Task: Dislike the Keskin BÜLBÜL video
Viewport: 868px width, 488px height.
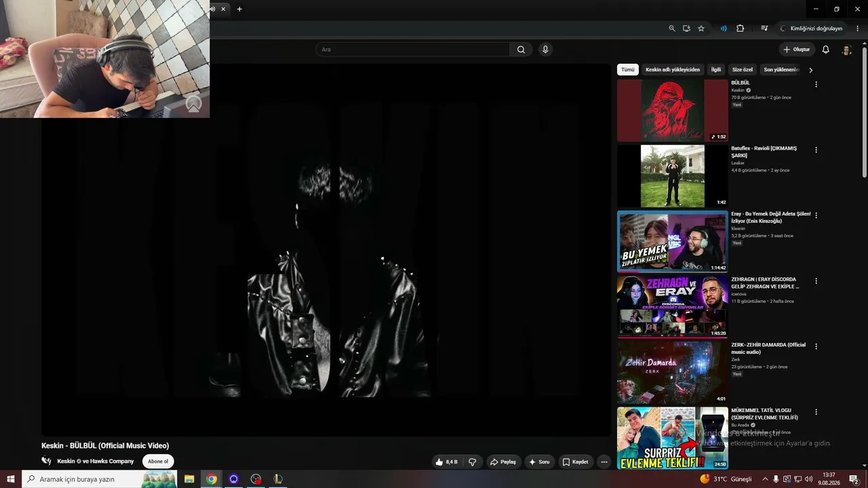Action: [473, 462]
